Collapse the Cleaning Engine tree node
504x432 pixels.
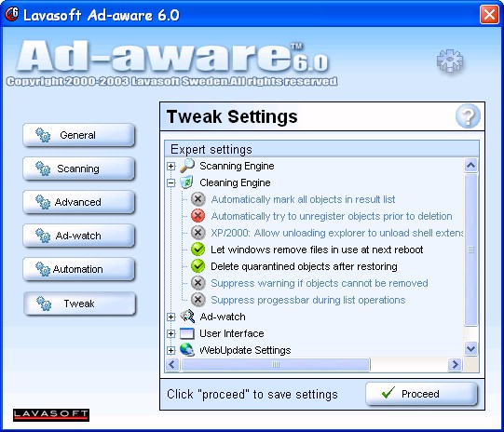click(x=171, y=182)
